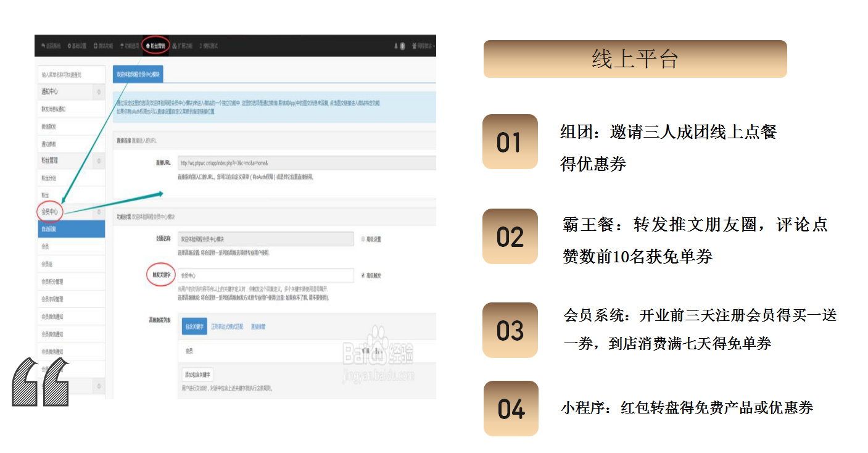Viewport: 868px width, 453px height.
Task: Click the 封面名称 input field
Action: point(266,239)
